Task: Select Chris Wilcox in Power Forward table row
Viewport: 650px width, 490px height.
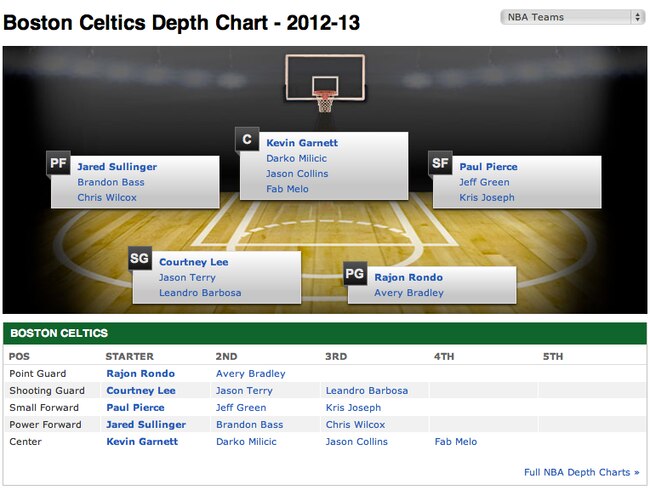Action: pos(355,425)
